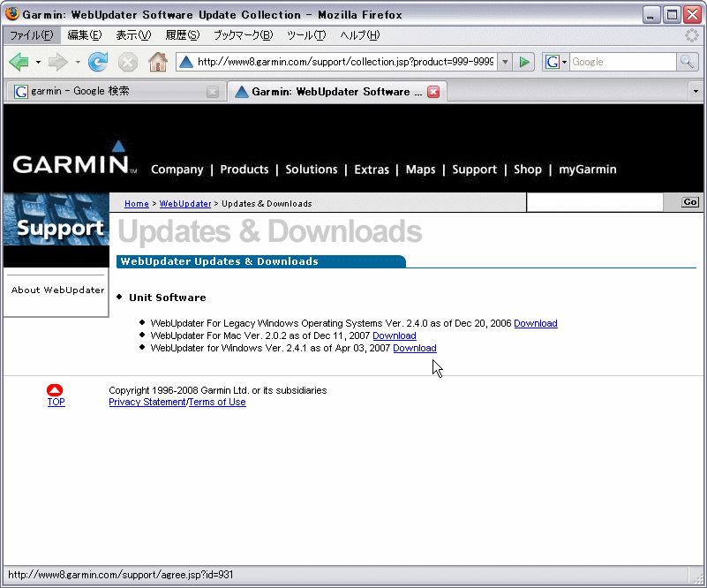Open About WebUpdater sidebar link

57,290
